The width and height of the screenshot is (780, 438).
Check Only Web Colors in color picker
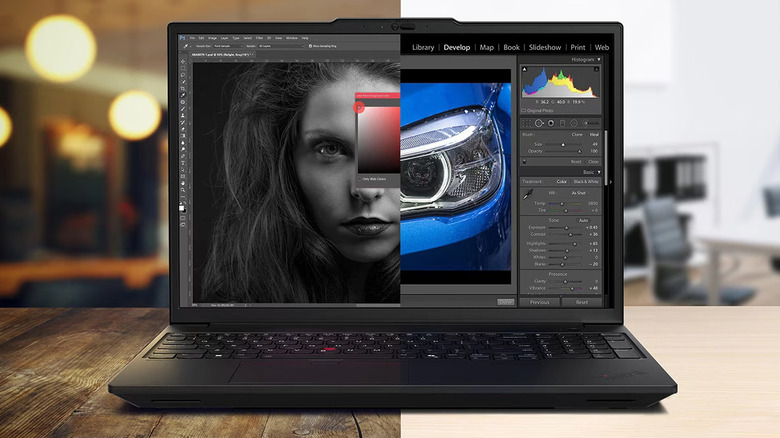click(360, 179)
